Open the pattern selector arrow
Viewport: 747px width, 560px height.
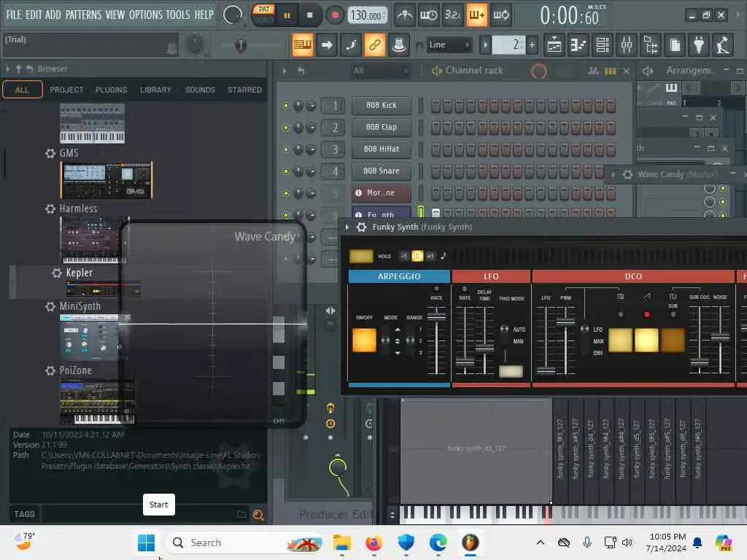[x=485, y=45]
